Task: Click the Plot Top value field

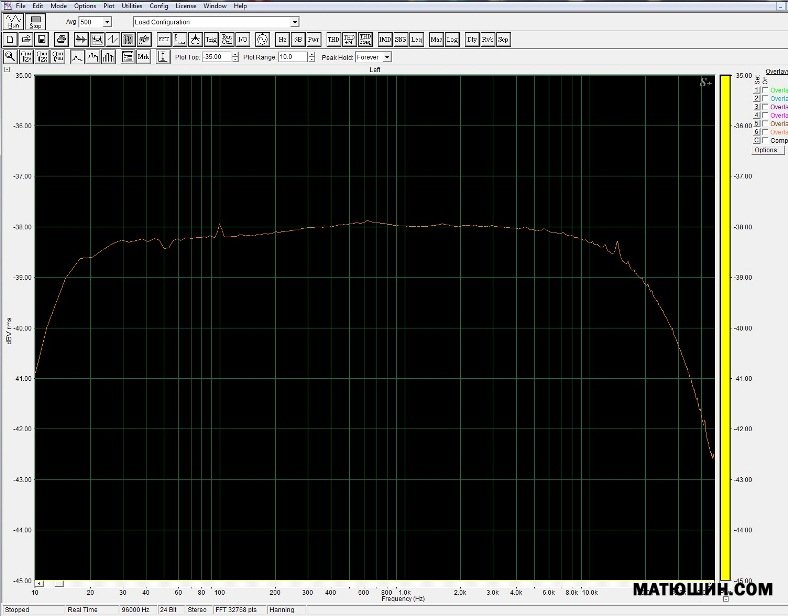Action: (x=215, y=57)
